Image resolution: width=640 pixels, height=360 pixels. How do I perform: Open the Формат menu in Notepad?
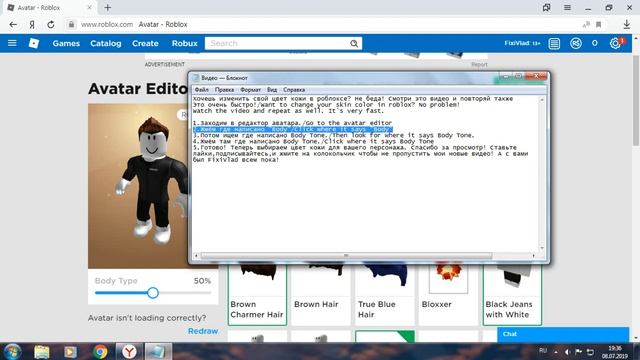click(x=251, y=90)
